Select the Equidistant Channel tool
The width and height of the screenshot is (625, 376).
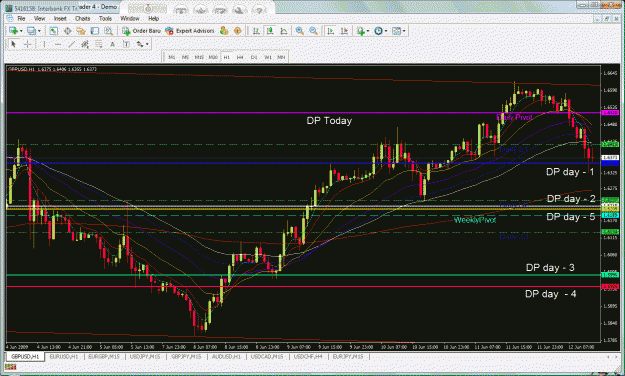(85, 44)
